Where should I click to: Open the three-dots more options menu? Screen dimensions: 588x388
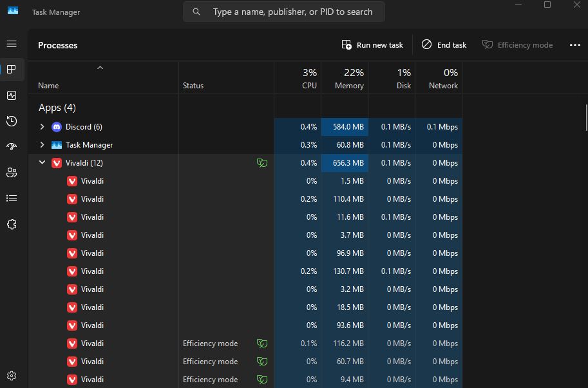click(575, 45)
